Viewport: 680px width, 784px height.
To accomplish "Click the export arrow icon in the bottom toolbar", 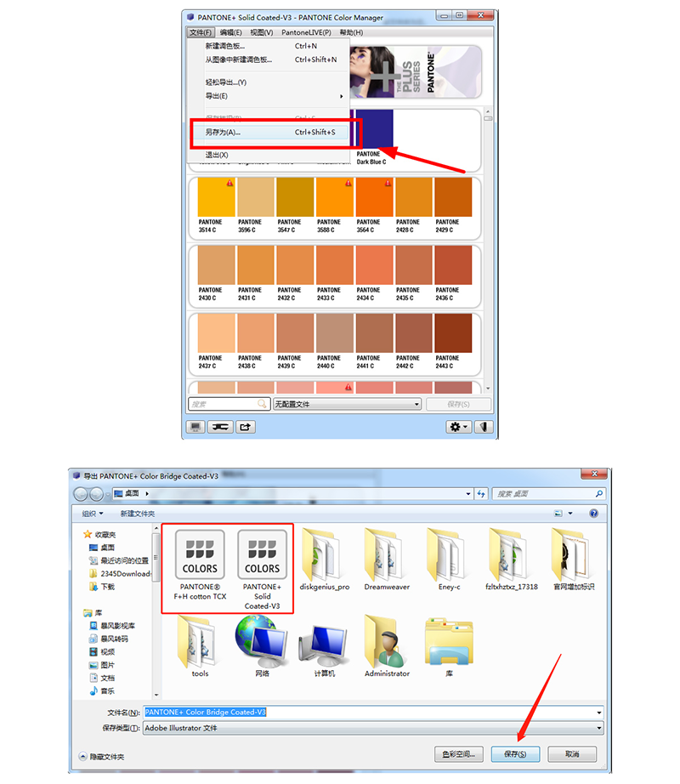I will coord(246,427).
